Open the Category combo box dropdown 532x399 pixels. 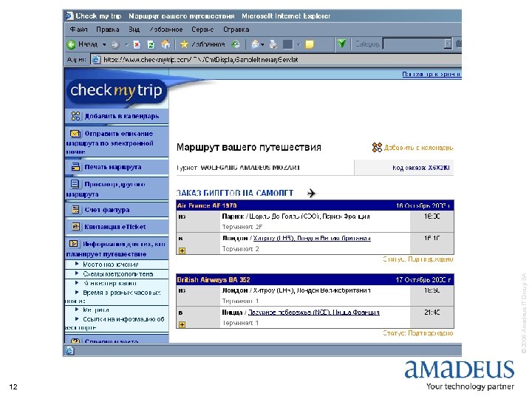point(448,44)
